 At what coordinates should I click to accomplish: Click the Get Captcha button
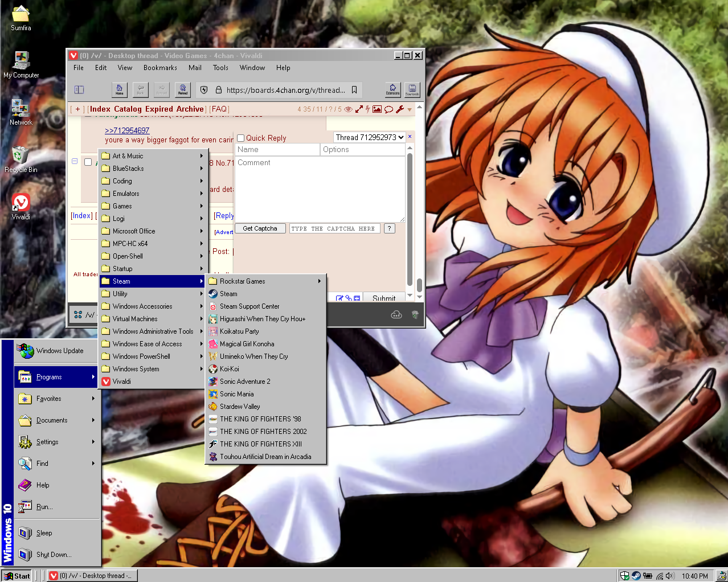260,228
